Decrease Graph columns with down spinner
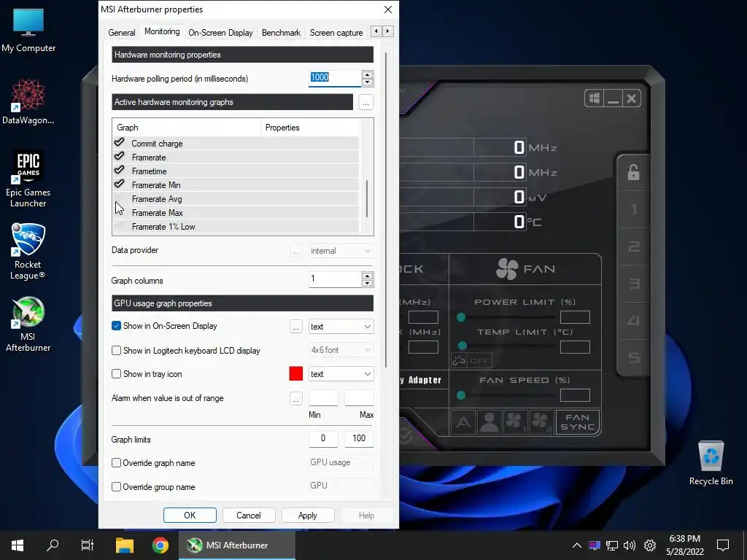The height and width of the screenshot is (560, 747). coord(367,284)
